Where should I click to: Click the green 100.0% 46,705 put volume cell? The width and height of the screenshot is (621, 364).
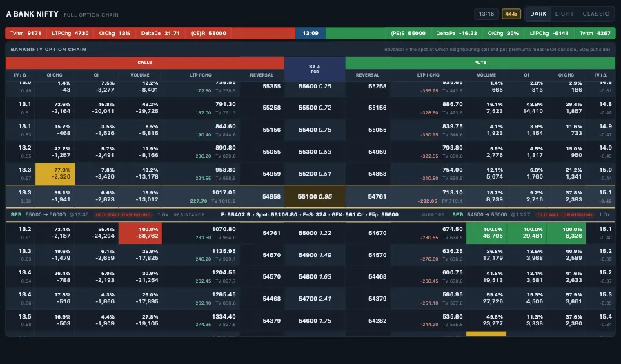(486, 233)
